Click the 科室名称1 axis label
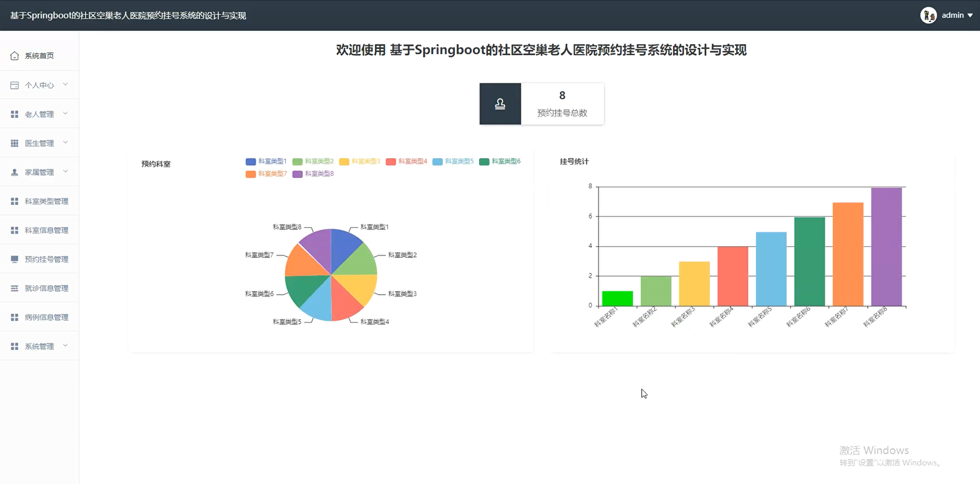The width and height of the screenshot is (980, 484). click(x=606, y=317)
